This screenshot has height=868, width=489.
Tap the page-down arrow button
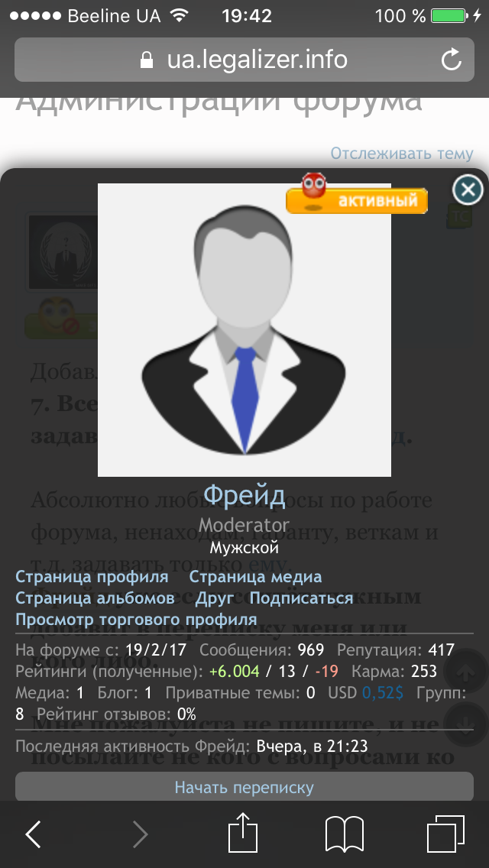(466, 724)
